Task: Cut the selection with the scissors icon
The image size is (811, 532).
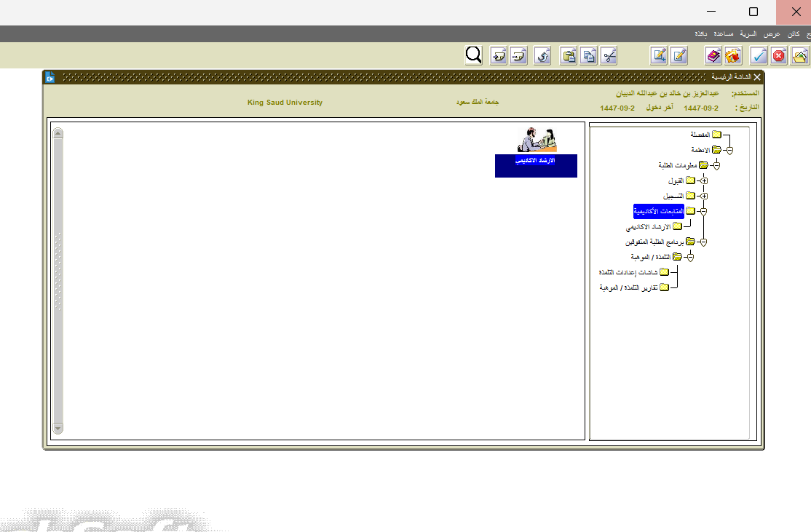Action: tap(609, 55)
